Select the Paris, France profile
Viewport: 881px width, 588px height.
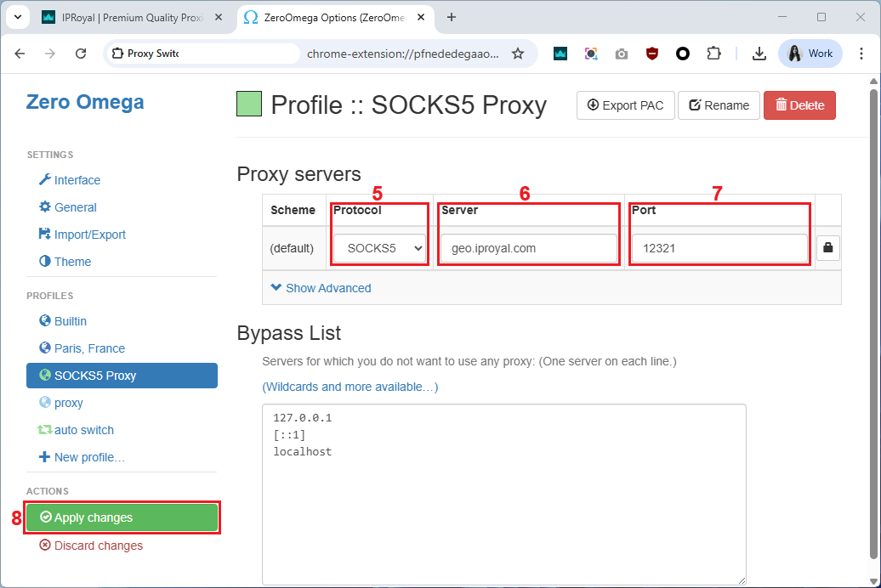click(x=88, y=348)
